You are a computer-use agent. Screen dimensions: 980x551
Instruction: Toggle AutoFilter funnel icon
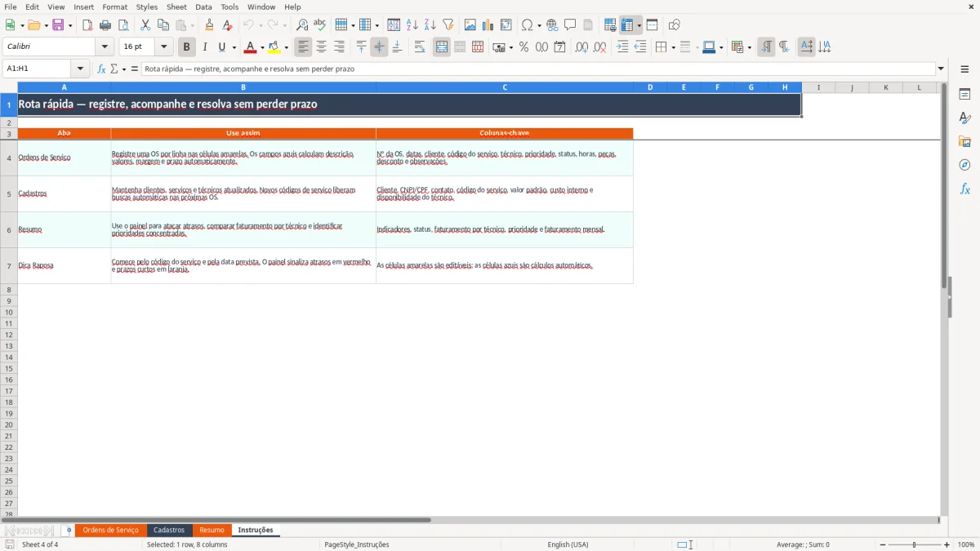pos(448,25)
